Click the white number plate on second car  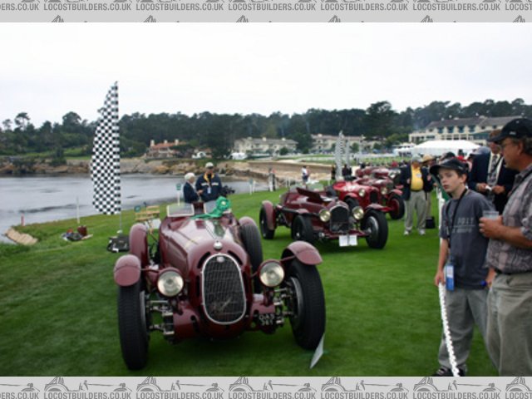(347, 240)
